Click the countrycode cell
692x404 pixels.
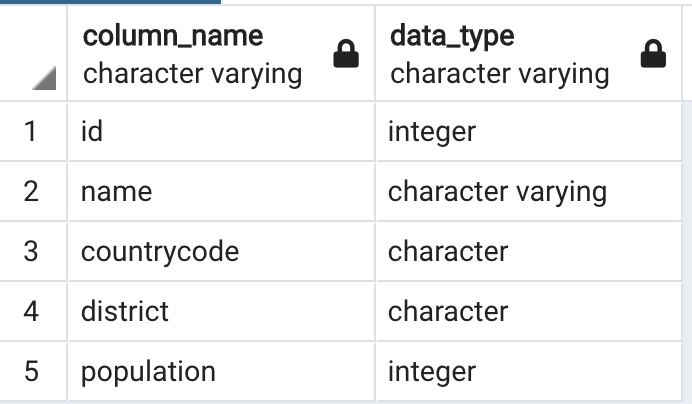pyautogui.click(x=221, y=252)
